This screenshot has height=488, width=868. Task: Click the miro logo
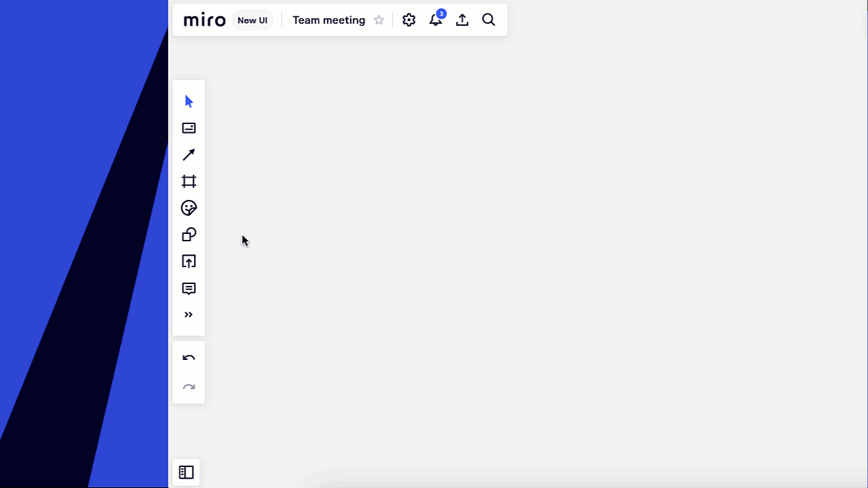point(203,20)
